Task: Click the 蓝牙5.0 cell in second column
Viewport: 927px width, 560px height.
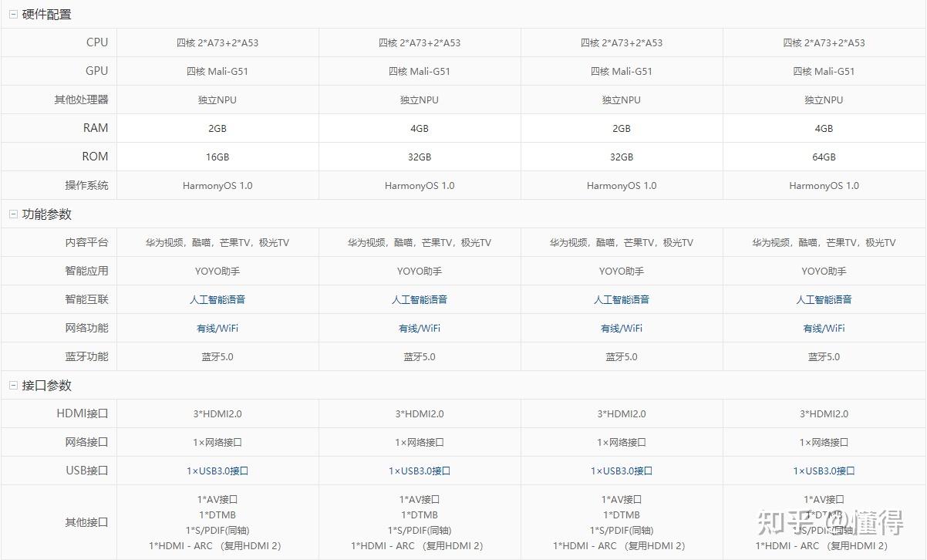Action: [x=419, y=356]
